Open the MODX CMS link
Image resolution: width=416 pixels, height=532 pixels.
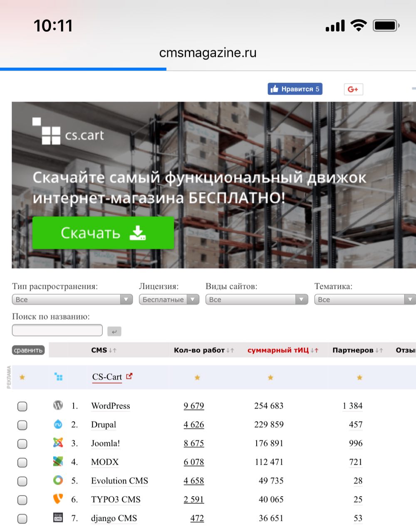coord(105,462)
